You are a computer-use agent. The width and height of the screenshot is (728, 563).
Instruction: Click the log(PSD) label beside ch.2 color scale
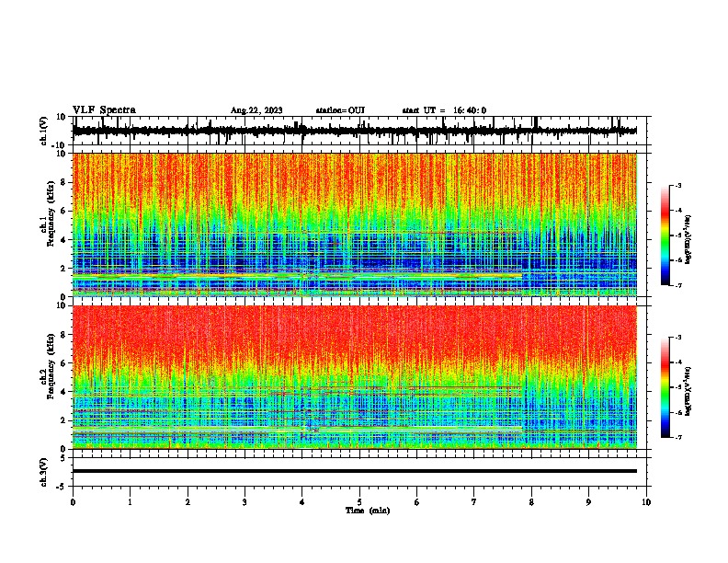coord(688,391)
